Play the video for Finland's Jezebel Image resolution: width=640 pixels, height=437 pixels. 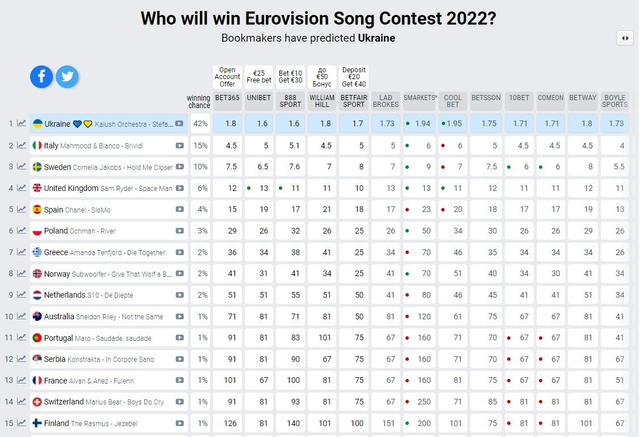180,423
